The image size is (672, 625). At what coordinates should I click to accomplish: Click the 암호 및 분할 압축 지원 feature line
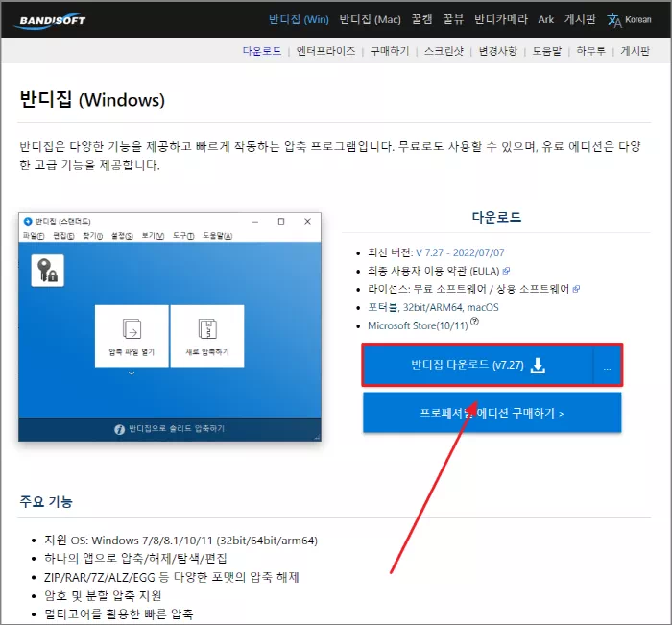tap(103, 596)
